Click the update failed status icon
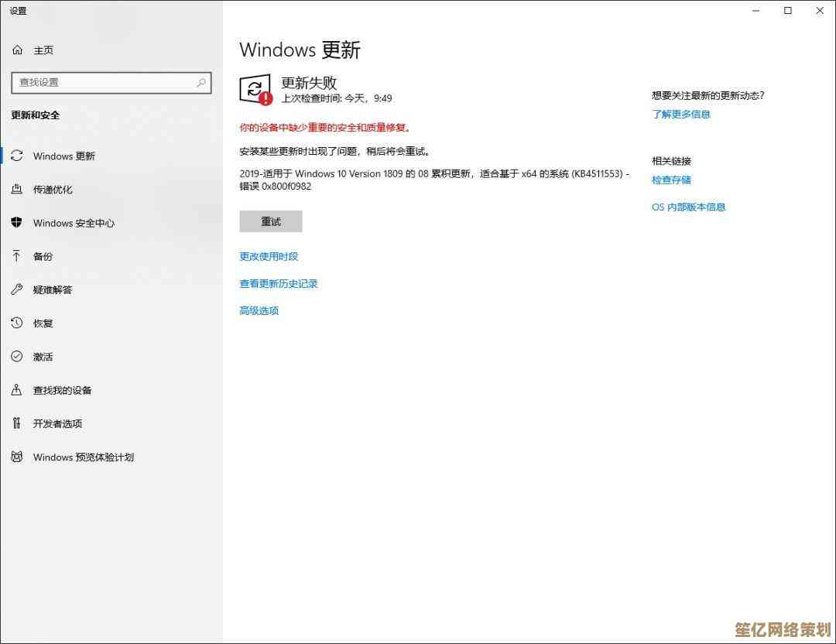The height and width of the screenshot is (644, 836). point(255,90)
